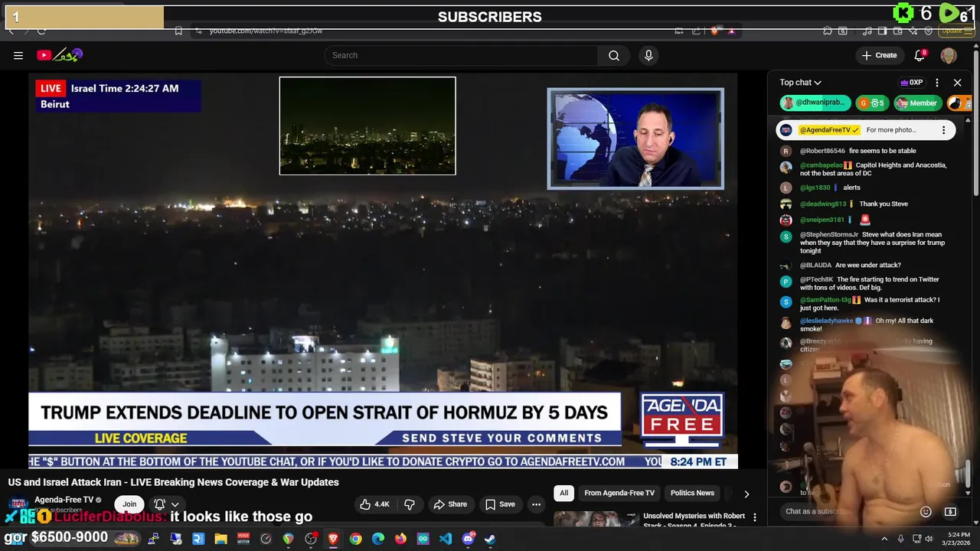This screenshot has width=980, height=551.
Task: Dislike the video
Action: [410, 504]
